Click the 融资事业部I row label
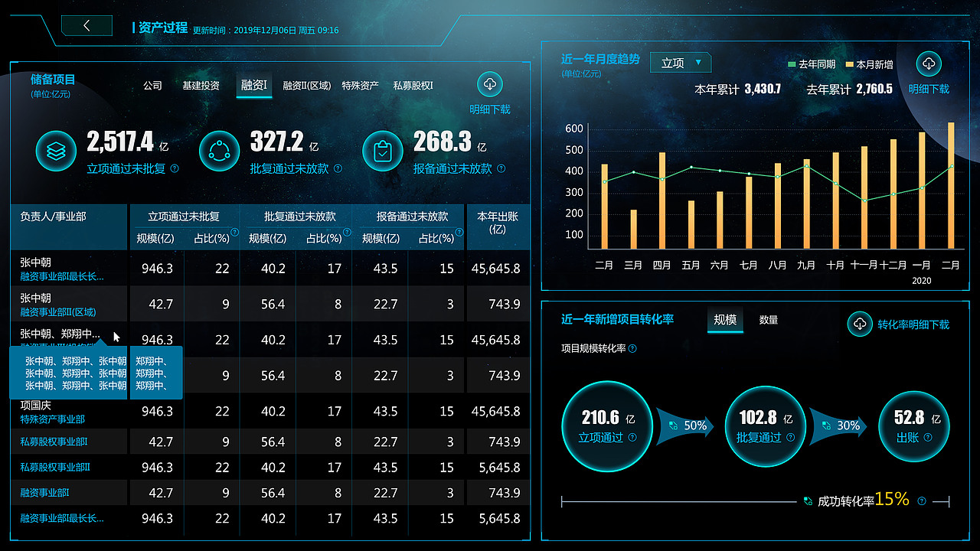980x551 pixels. point(45,493)
